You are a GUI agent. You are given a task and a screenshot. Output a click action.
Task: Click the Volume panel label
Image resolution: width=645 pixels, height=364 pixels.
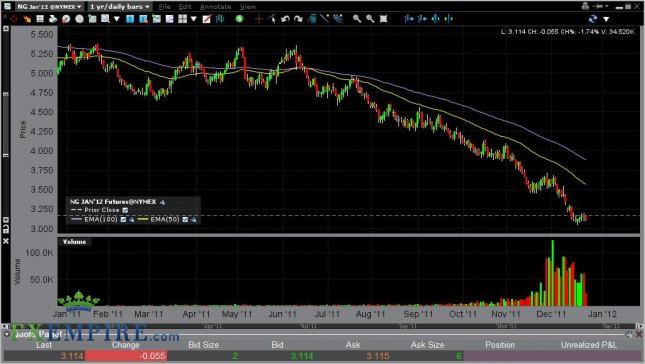tap(74, 242)
